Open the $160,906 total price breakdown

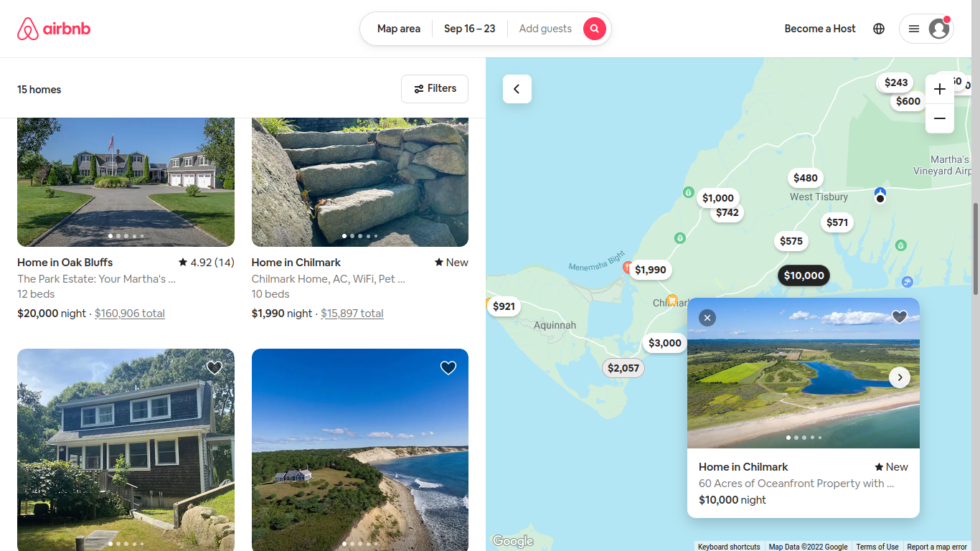(130, 314)
